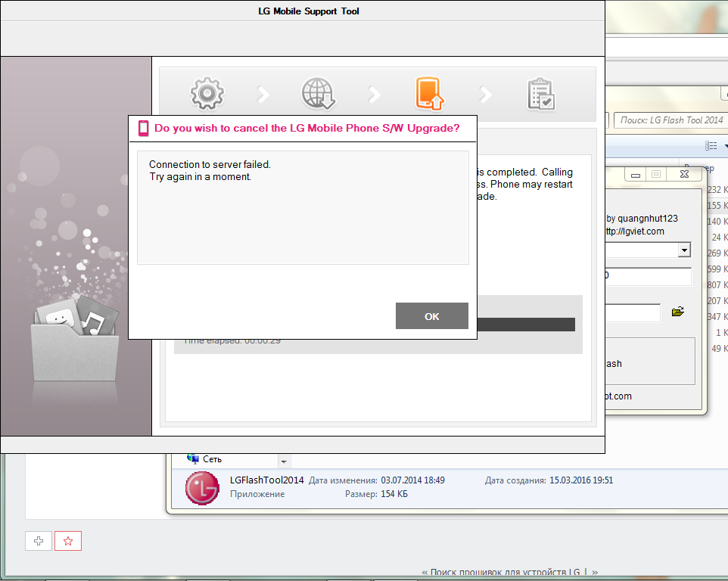Click the LG Flash Tool 2014 search field
The width and height of the screenshot is (728, 581).
point(670,120)
